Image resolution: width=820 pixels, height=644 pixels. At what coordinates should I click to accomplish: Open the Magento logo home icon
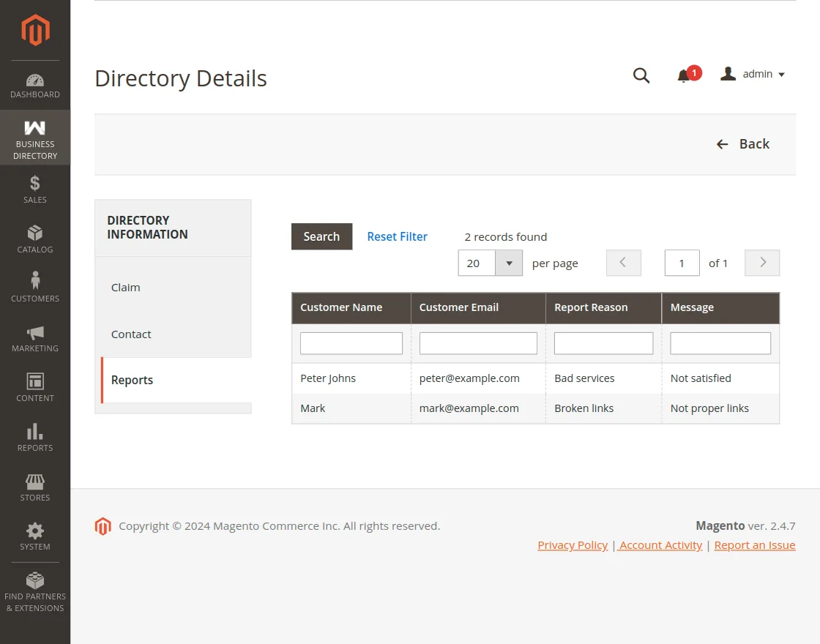click(x=34, y=30)
